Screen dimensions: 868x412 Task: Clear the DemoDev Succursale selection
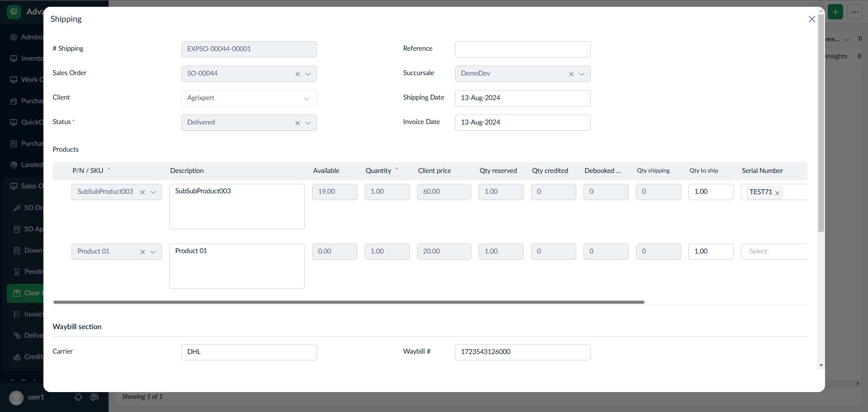(x=571, y=74)
